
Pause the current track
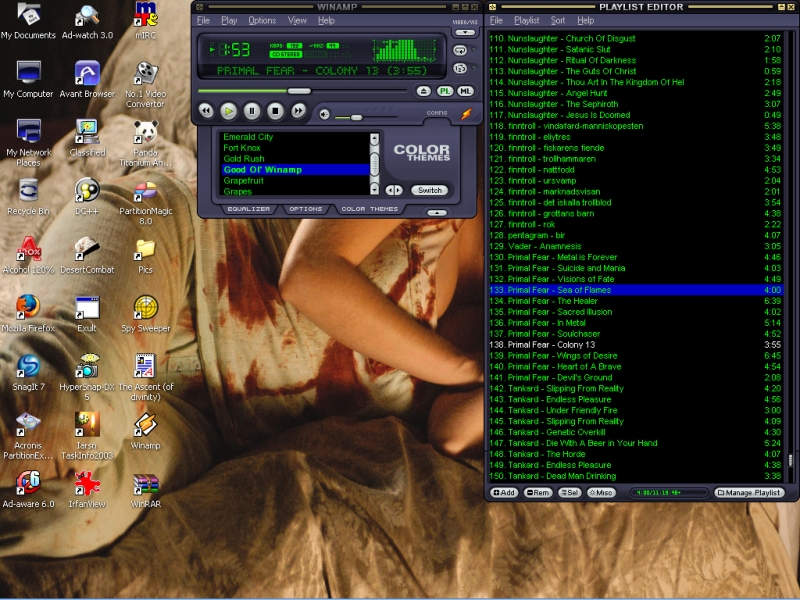tap(252, 111)
